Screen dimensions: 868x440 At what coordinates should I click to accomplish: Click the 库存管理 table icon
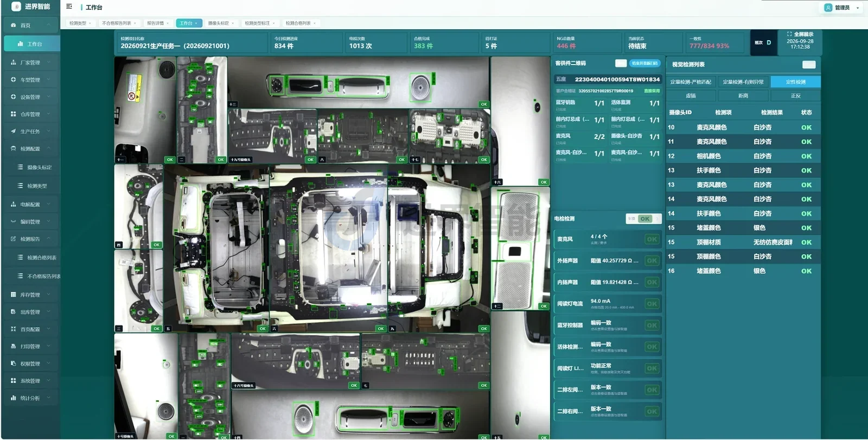point(14,295)
